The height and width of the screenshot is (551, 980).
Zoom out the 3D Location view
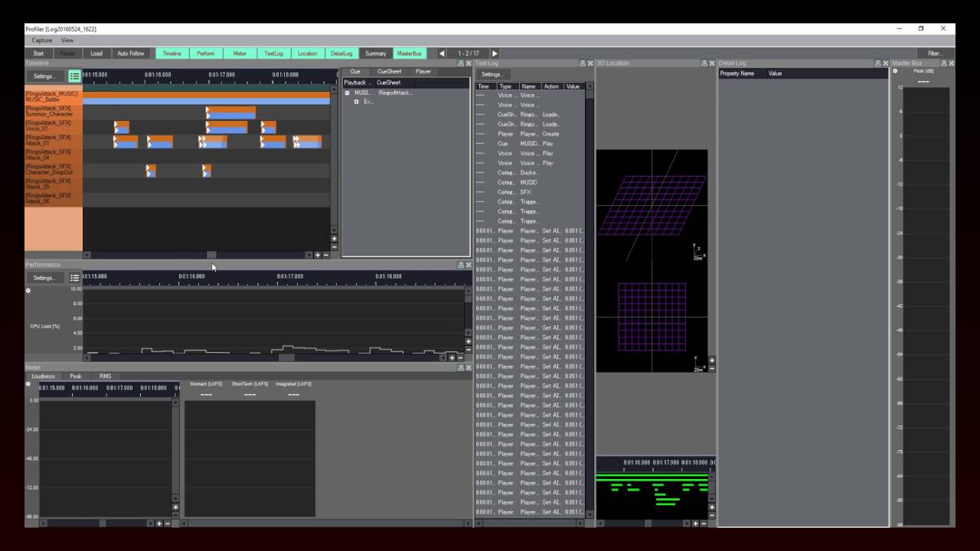pos(711,368)
